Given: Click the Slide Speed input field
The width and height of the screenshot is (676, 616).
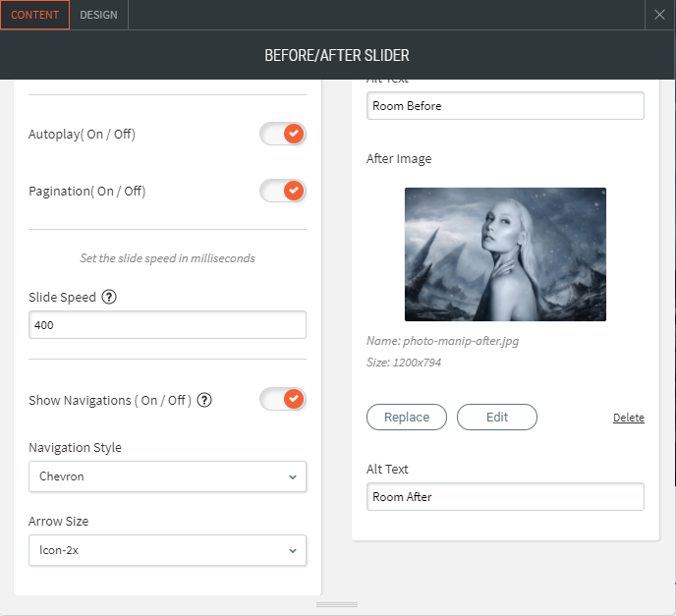Looking at the screenshot, I should [x=167, y=325].
